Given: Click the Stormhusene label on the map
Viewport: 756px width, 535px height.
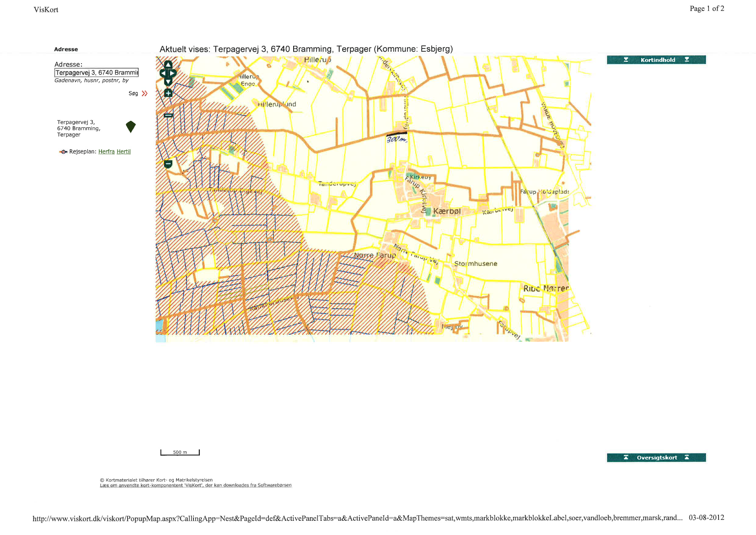Looking at the screenshot, I should pos(476,264).
